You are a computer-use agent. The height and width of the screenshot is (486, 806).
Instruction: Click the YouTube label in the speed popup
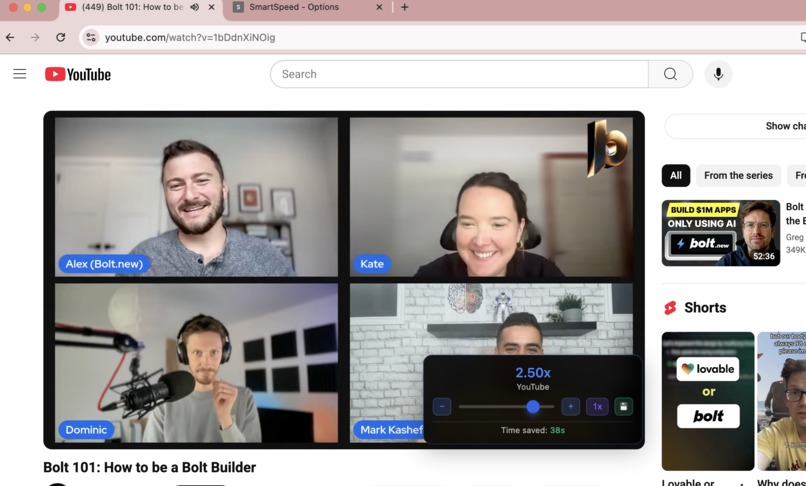tap(533, 387)
